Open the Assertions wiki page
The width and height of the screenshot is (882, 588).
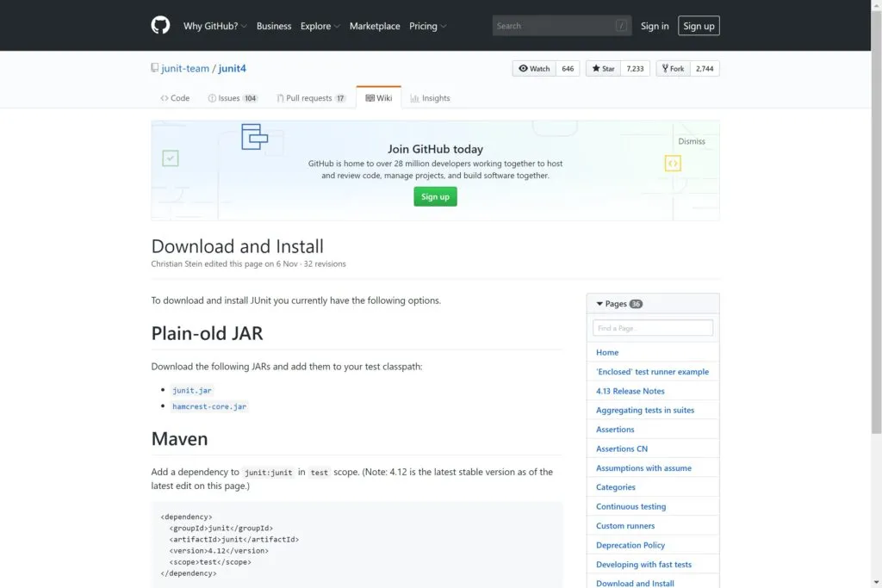pos(615,430)
